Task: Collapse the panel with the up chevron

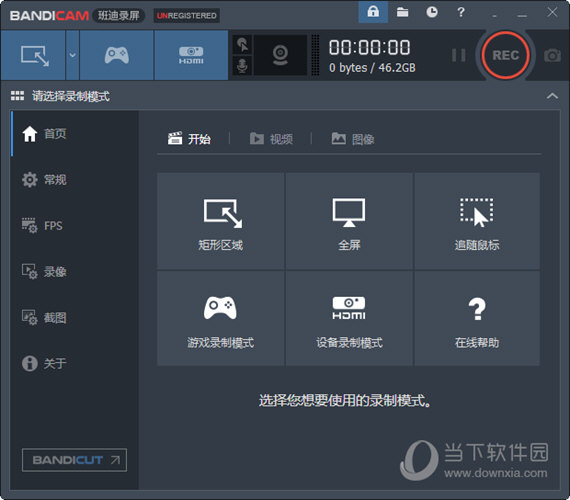Action: pyautogui.click(x=552, y=96)
